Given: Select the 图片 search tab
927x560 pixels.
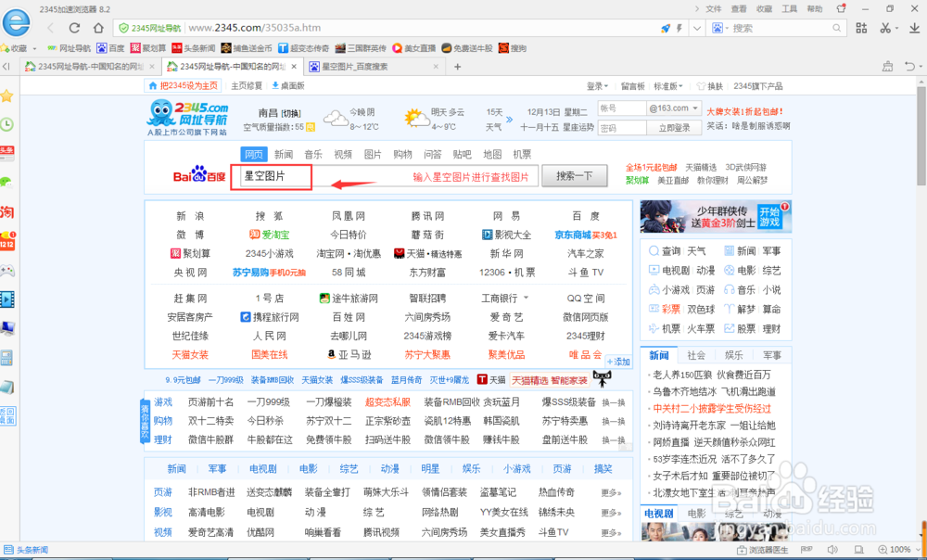Looking at the screenshot, I should point(373,154).
